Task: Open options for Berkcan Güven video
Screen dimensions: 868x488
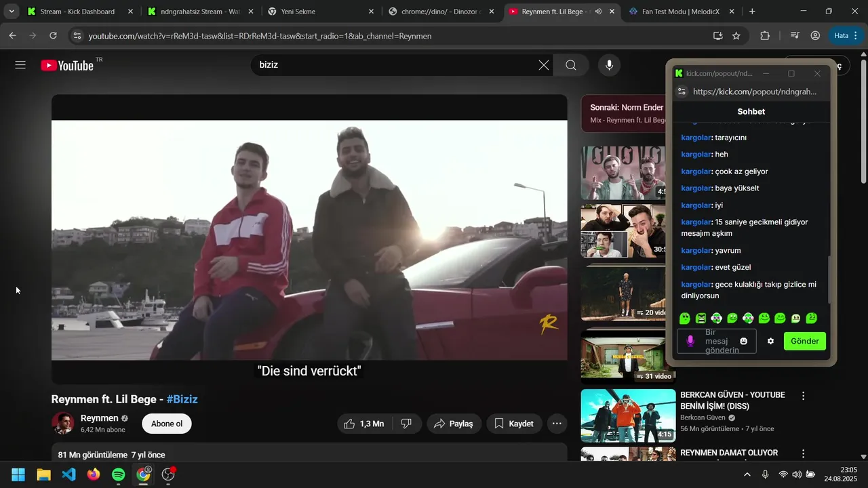Action: (804, 396)
